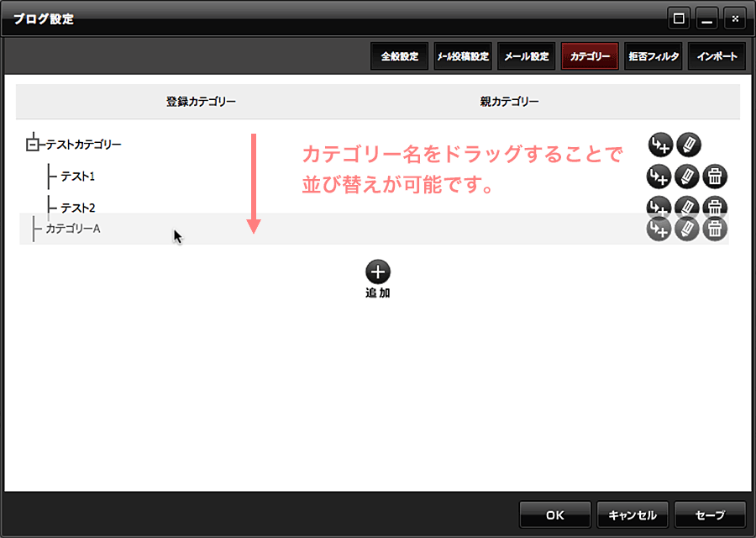Viewport: 756px width, 538px height.
Task: Add subcategory icon in カテゴリーA row
Action: click(x=659, y=229)
